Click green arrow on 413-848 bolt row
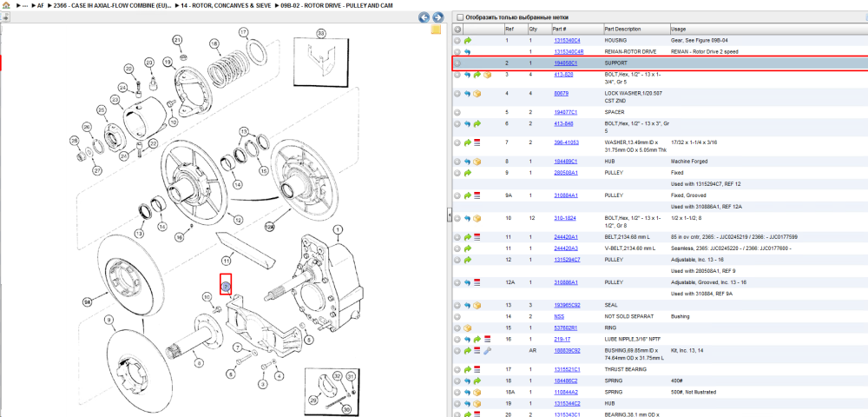This screenshot has height=417, width=868. (x=477, y=123)
